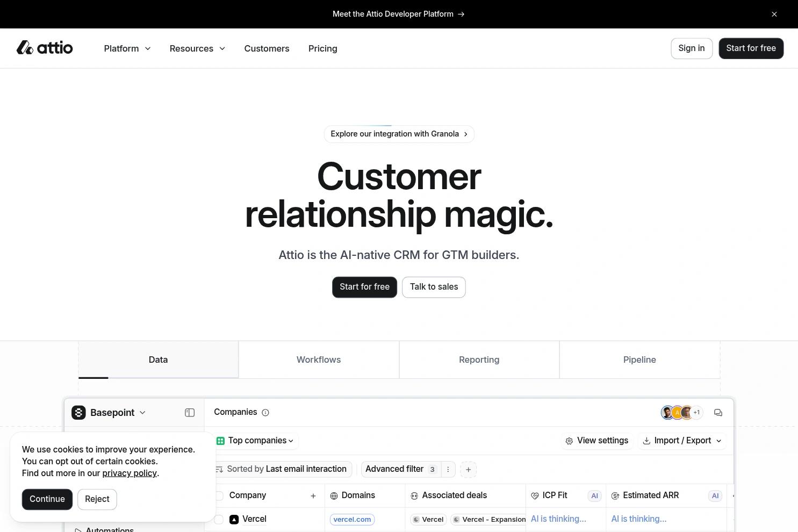Click the arrow in the Developer Platform banner

(461, 14)
